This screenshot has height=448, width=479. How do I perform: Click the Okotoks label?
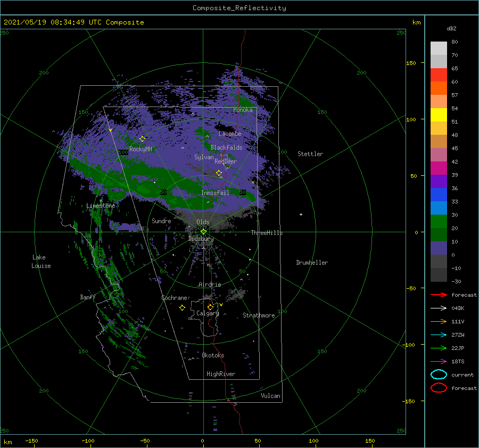coord(213,355)
